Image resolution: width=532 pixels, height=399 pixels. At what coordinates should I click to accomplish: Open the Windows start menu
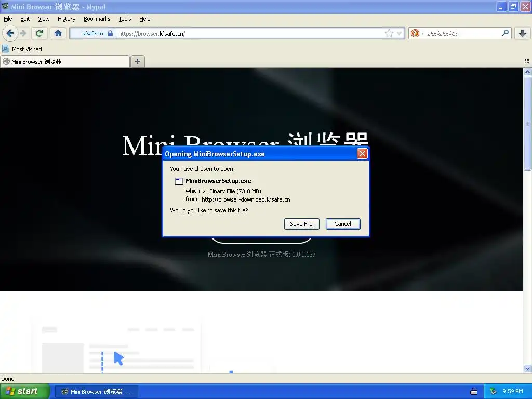pyautogui.click(x=25, y=391)
